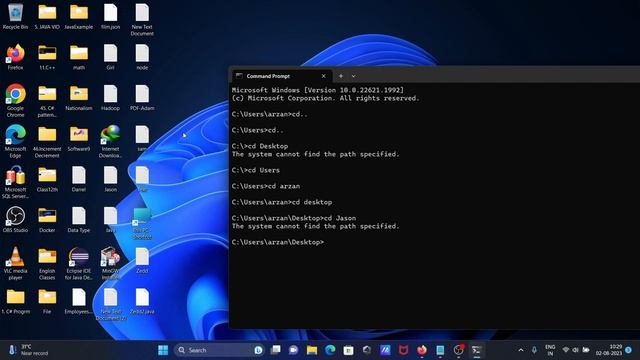Open the Microsoft SQL Server desktop shortcut
This screenshot has height=360, width=640.
point(16,182)
